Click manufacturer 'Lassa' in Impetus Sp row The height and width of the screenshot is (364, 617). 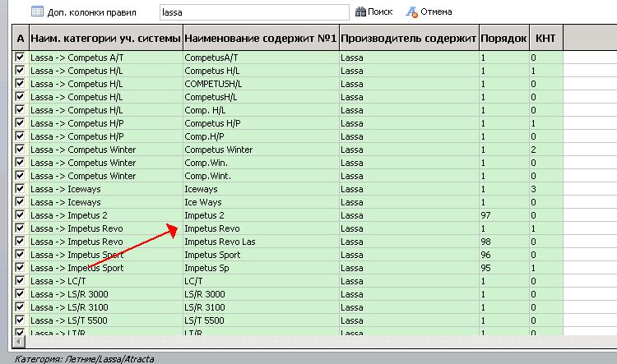(x=352, y=268)
